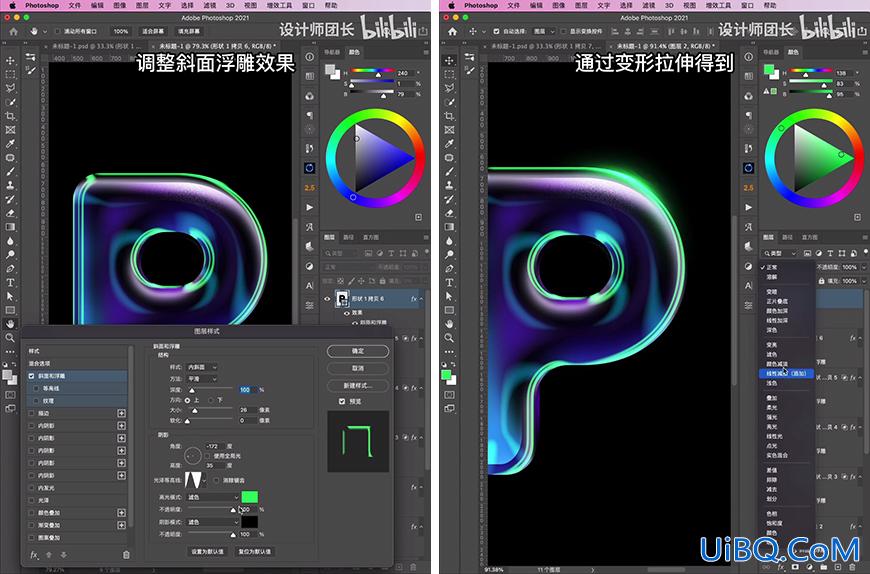
Task: Uncheck the 斜面和浮雕 effect checkbox
Action: point(32,376)
